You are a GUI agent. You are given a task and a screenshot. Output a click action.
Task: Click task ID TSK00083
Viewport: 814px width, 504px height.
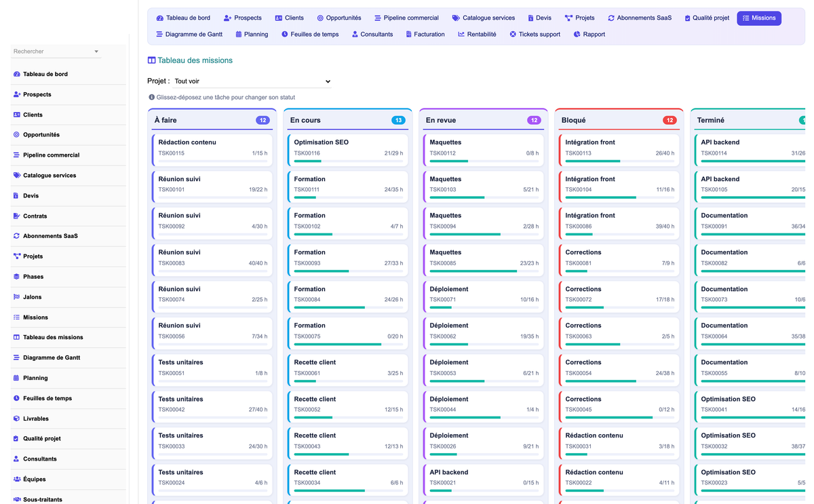(x=172, y=263)
